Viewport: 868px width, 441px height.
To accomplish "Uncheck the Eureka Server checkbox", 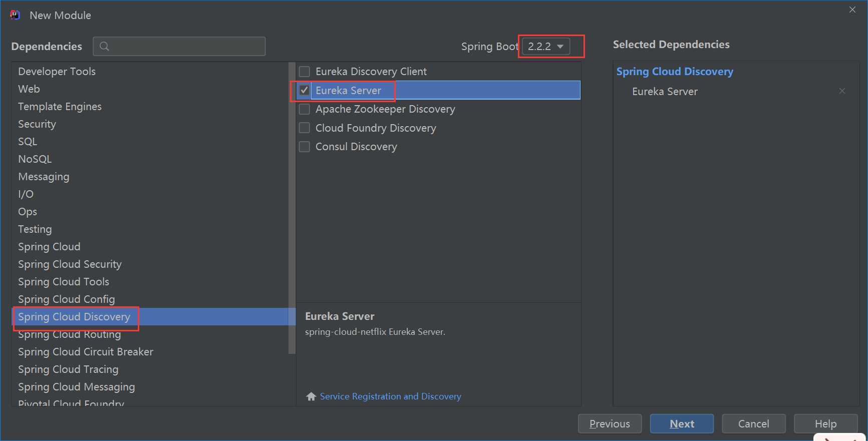I will tap(304, 90).
